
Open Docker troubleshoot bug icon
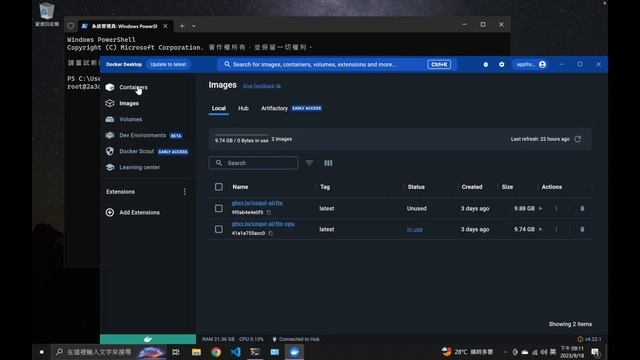click(x=485, y=64)
